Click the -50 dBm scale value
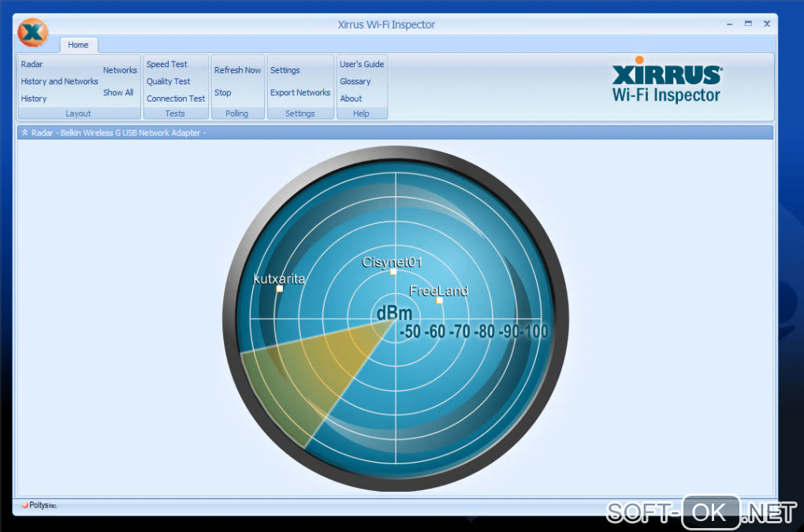The image size is (804, 532). 410,332
